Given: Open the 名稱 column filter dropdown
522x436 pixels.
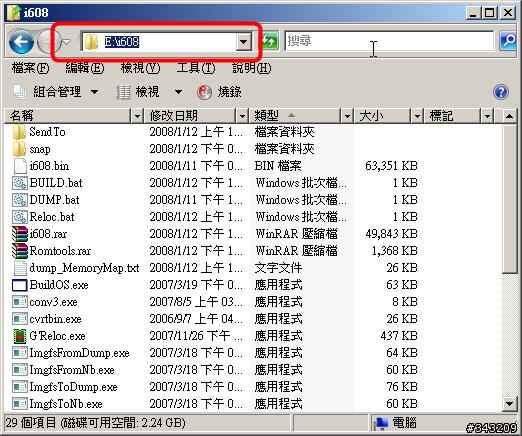Looking at the screenshot, I should [137, 116].
